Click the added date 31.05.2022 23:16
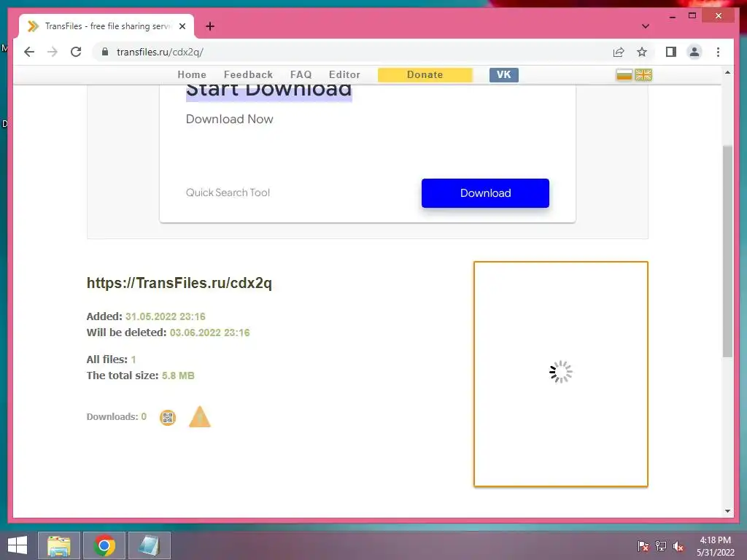747x560 pixels. click(166, 316)
